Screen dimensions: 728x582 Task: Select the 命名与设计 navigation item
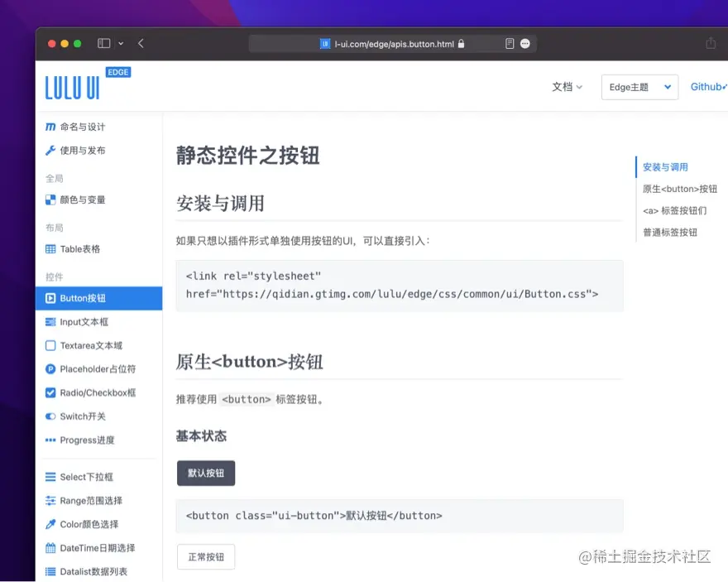point(83,127)
